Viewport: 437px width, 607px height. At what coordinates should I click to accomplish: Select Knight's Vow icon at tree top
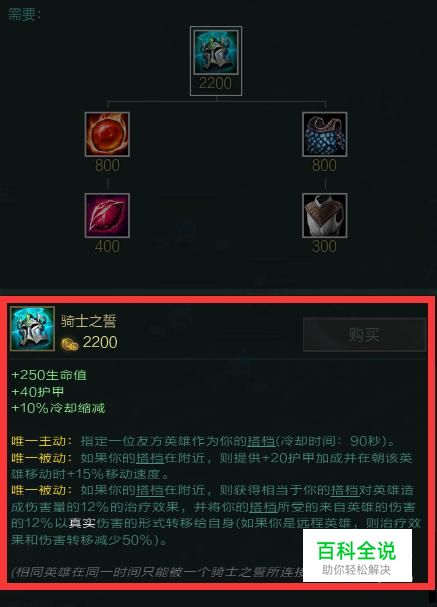coord(216,52)
